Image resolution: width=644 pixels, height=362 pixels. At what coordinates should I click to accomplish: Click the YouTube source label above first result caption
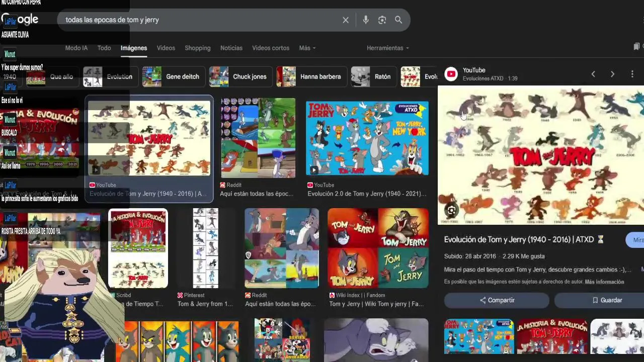[103, 185]
